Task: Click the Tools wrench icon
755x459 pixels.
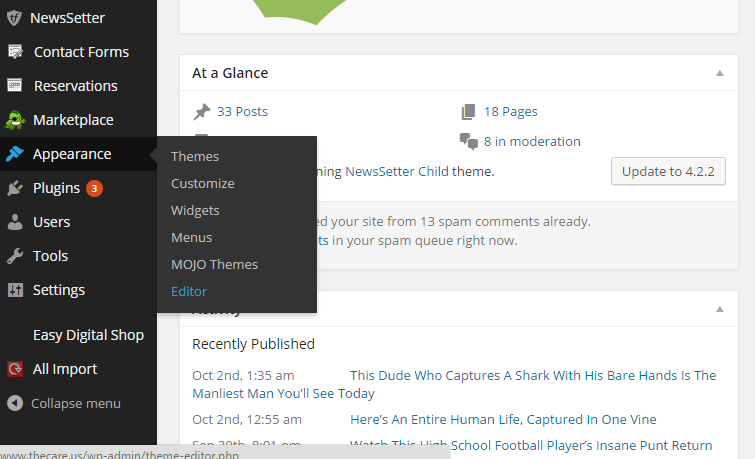Action: 15,256
